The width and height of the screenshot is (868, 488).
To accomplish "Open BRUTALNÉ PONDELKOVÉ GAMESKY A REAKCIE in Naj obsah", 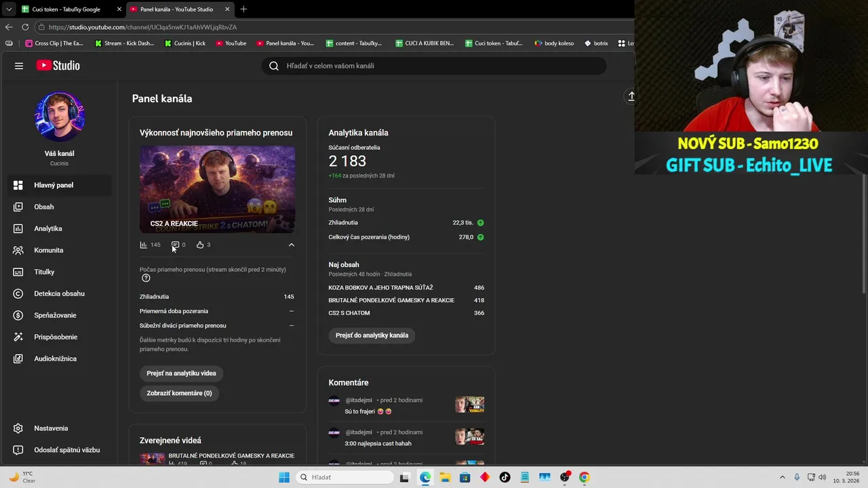I will click(x=406, y=300).
